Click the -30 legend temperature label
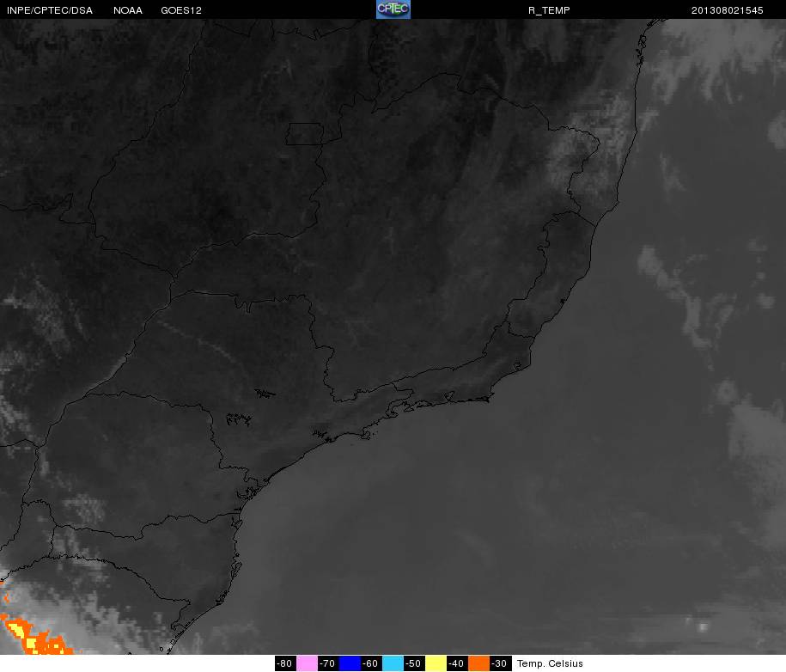This screenshot has height=672, width=786. coord(499,663)
